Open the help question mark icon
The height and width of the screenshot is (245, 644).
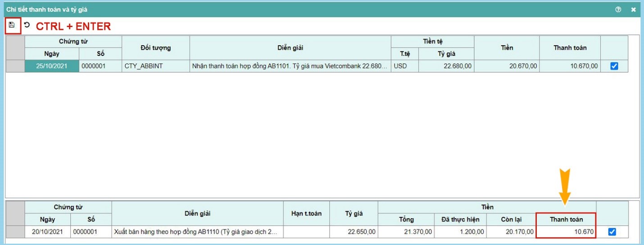click(x=618, y=9)
